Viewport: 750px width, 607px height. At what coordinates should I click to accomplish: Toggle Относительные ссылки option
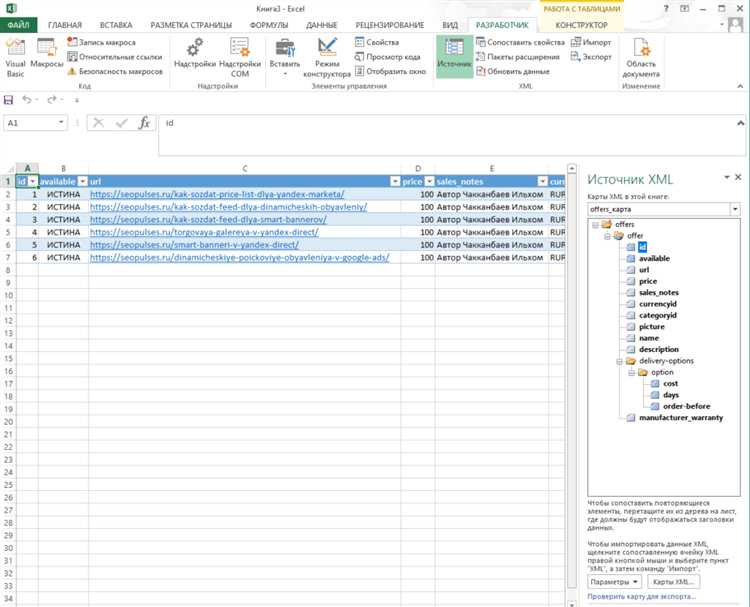[115, 56]
